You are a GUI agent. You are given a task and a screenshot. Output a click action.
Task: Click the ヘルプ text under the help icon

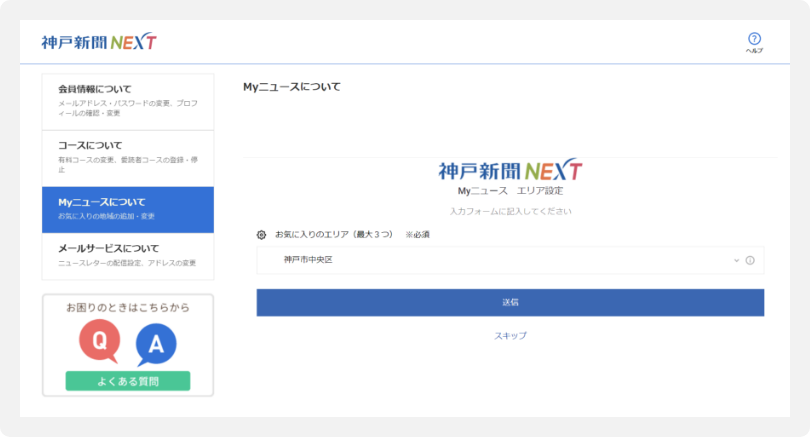click(754, 51)
